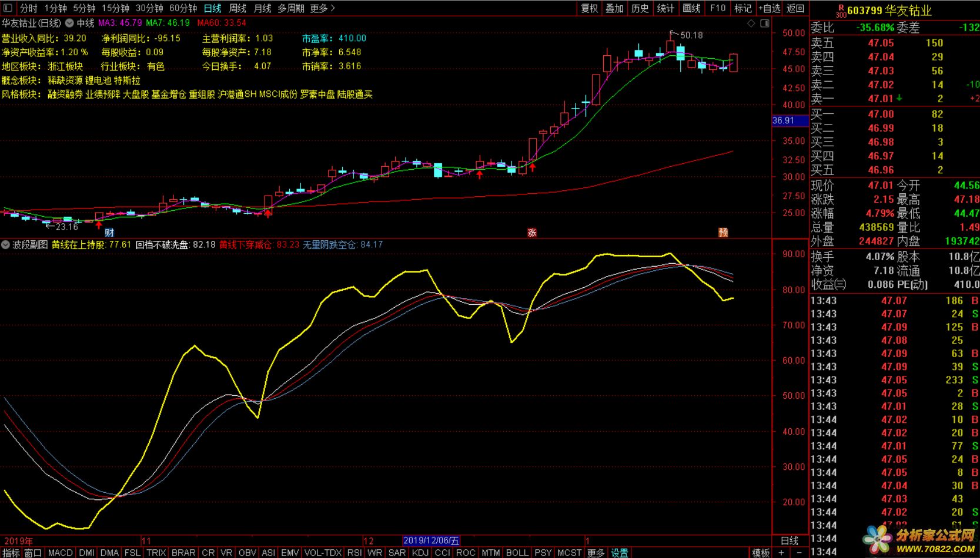Select the BRAR indicator
The width and height of the screenshot is (980, 558).
(183, 553)
